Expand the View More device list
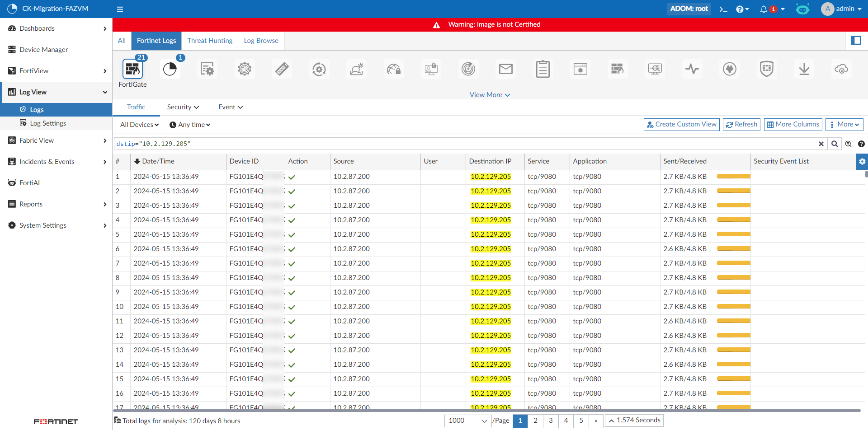Image resolution: width=868 pixels, height=430 pixels. click(x=490, y=94)
